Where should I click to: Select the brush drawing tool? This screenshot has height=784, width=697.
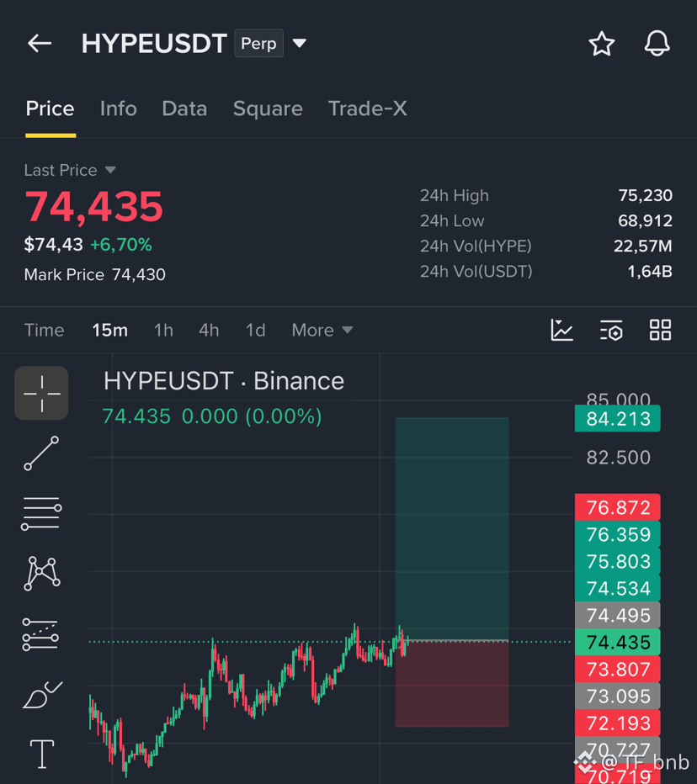click(x=43, y=695)
